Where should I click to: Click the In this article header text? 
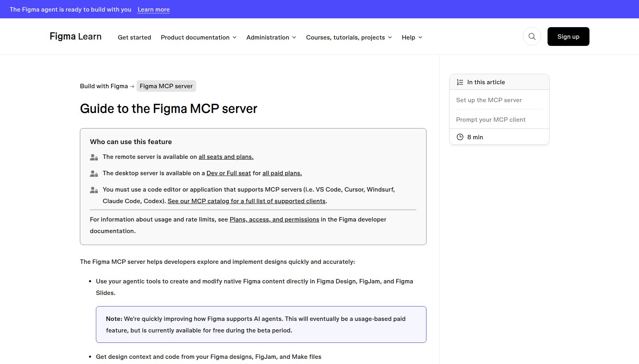click(x=486, y=82)
